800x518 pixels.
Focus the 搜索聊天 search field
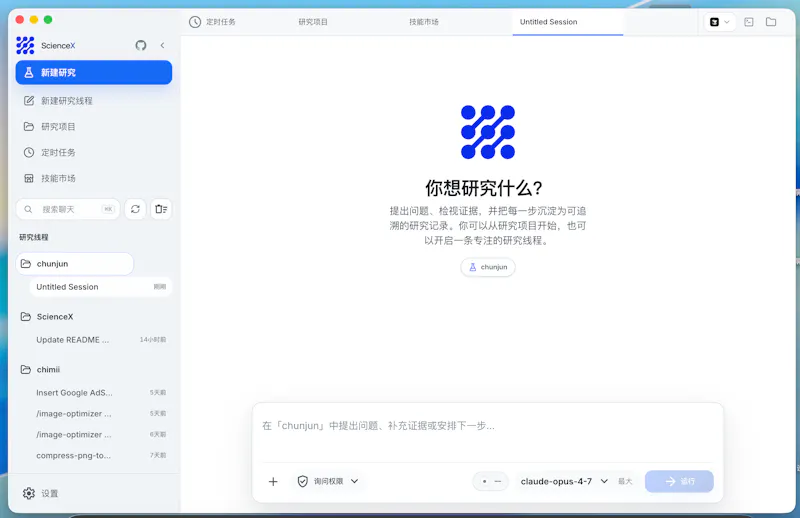[68, 209]
